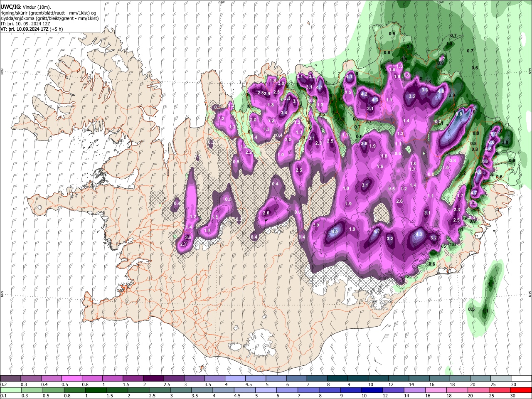
Task: Click the dusky purple swatch starting at 0.2
Action: [x=10, y=378]
